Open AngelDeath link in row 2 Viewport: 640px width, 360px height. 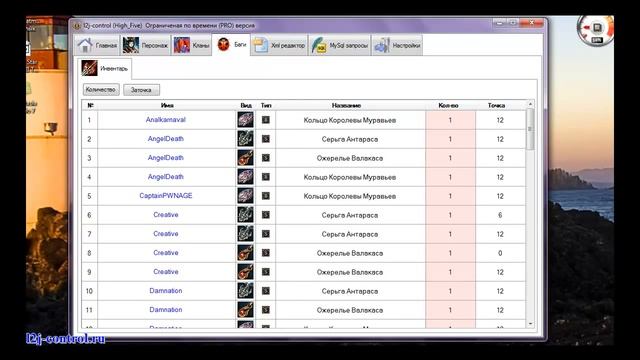click(x=166, y=139)
